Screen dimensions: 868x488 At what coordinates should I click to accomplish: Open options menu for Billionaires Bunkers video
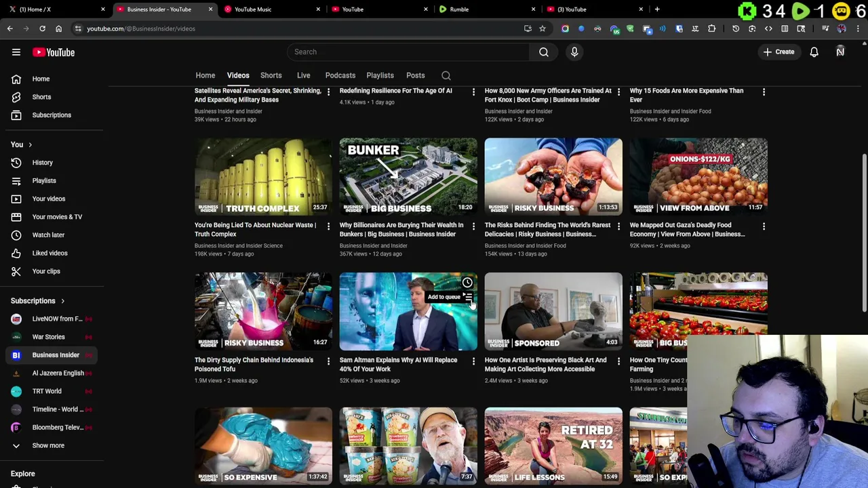(x=473, y=226)
